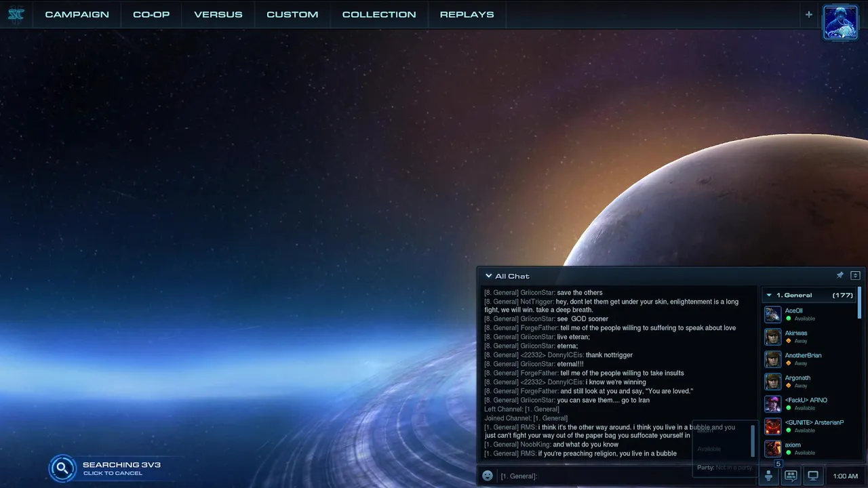Image resolution: width=868 pixels, height=488 pixels.
Task: Click 'you can save them.... go to Iran'
Action: click(604, 400)
